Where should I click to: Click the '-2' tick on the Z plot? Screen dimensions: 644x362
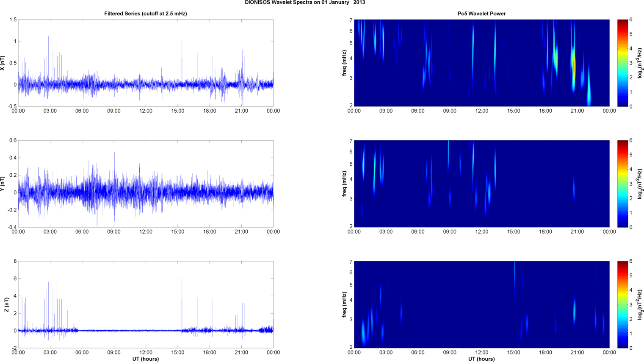click(14, 348)
